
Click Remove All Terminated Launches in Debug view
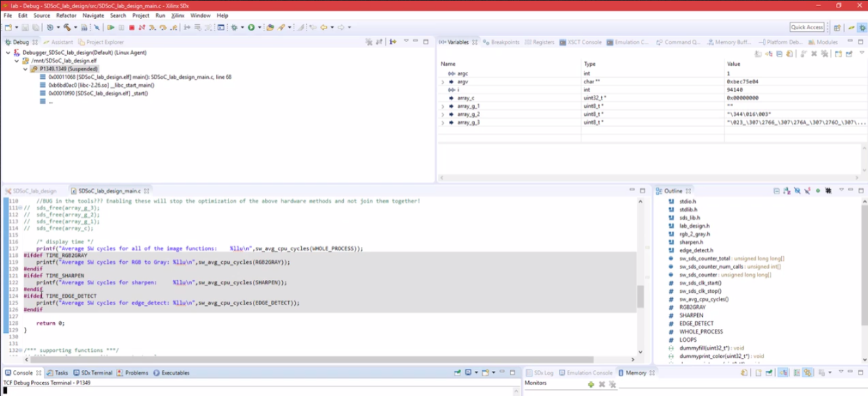[x=369, y=42]
